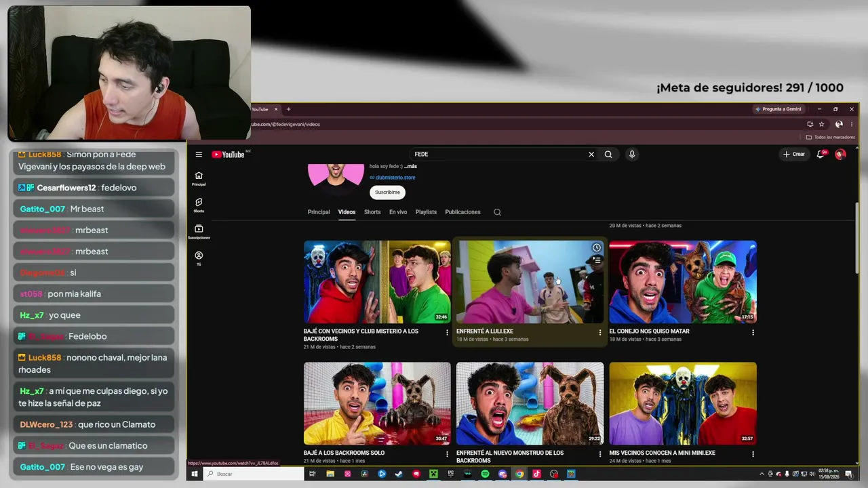Switch to the Publicaciones channel tab
Viewport: 868px width, 488px height.
click(462, 212)
